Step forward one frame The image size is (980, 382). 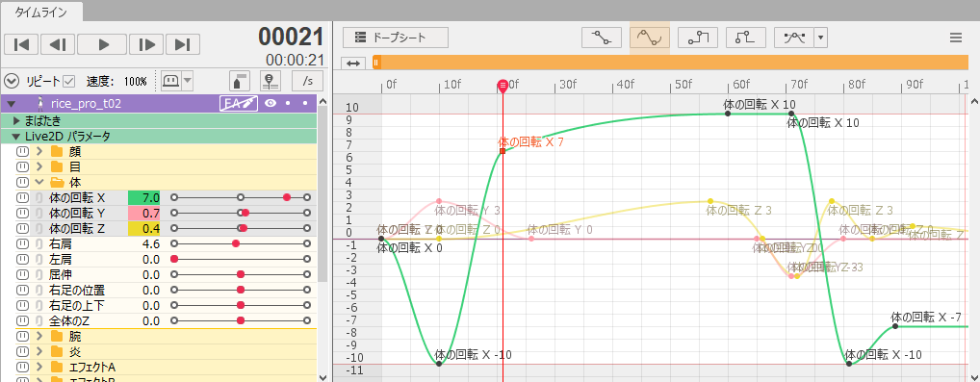(x=147, y=44)
